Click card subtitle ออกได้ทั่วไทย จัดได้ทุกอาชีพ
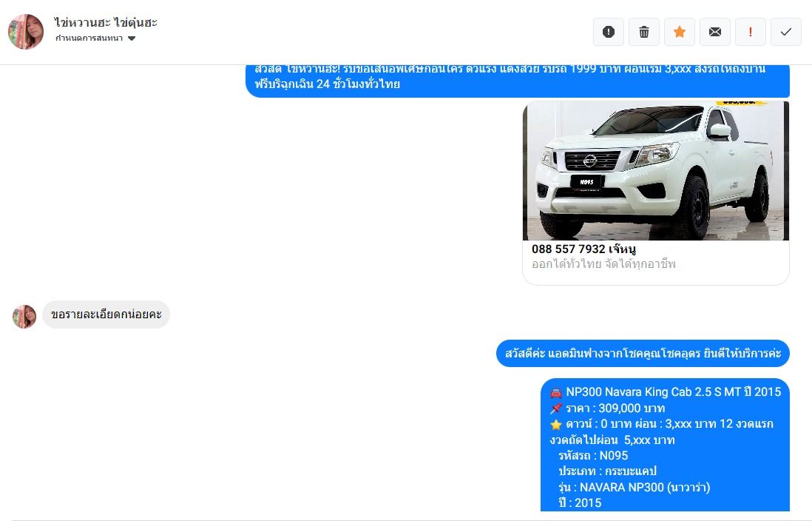The image size is (812, 521). point(603,264)
